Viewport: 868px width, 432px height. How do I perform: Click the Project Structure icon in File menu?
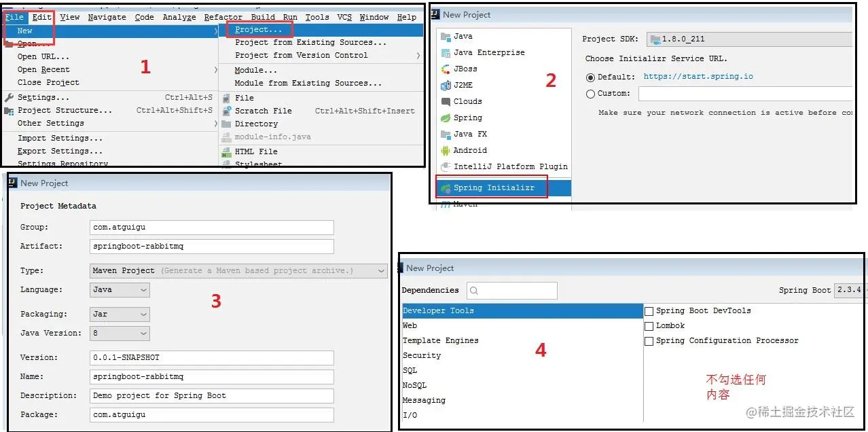9,110
